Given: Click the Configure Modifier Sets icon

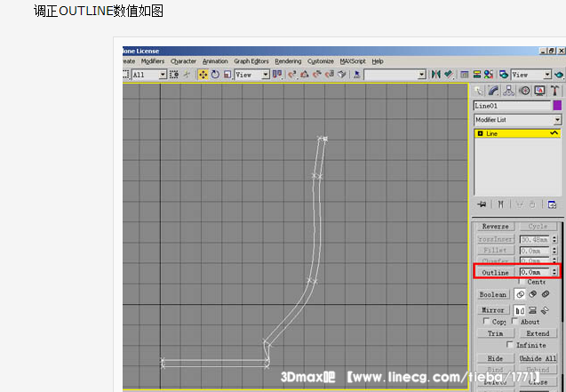Looking at the screenshot, I should click(x=552, y=204).
